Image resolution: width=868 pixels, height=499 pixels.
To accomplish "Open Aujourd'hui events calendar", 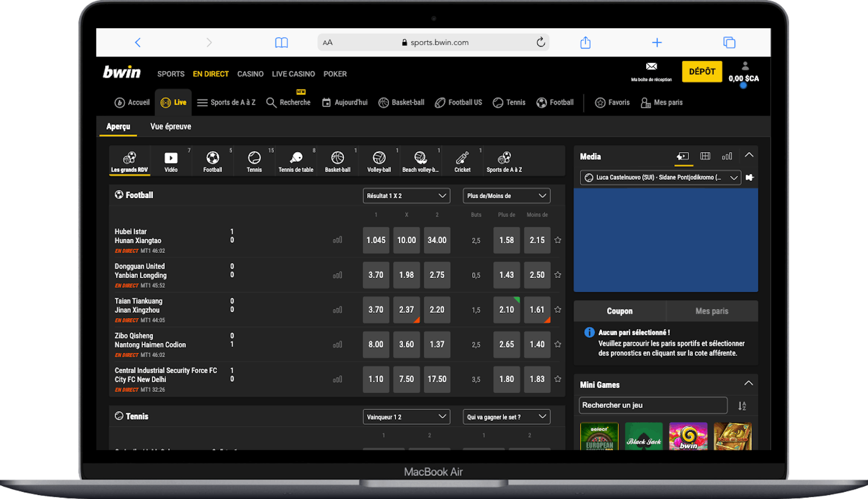I will coord(344,102).
